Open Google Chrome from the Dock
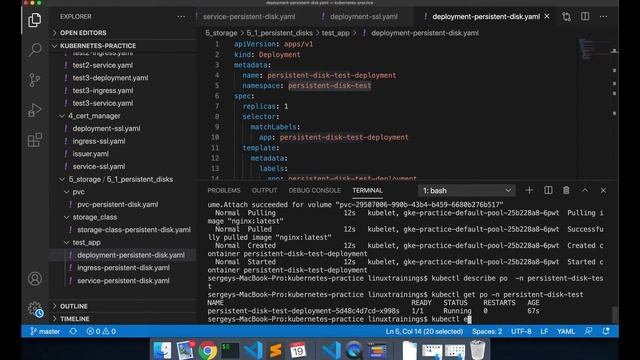 click(208, 350)
